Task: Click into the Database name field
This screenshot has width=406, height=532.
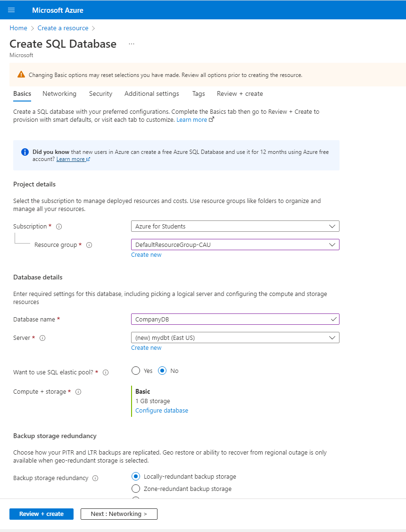Action: pos(235,319)
